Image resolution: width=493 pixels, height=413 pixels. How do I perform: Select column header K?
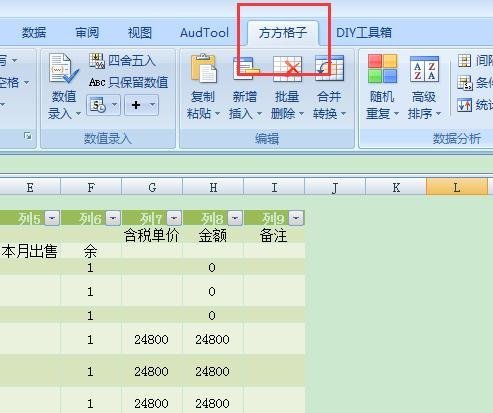click(x=396, y=187)
